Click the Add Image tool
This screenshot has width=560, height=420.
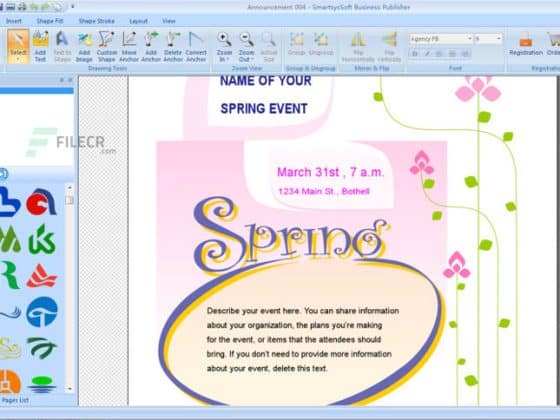(x=84, y=46)
